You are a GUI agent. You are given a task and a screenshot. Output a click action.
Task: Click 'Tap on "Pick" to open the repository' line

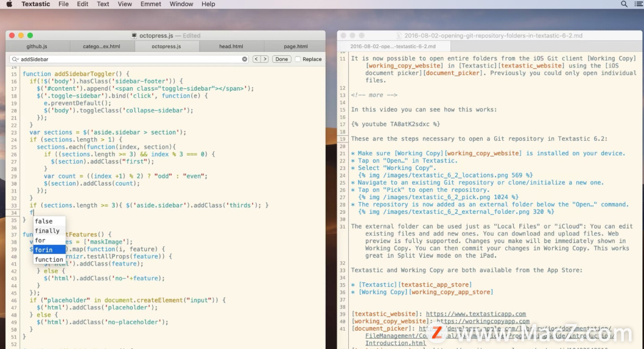click(420, 190)
